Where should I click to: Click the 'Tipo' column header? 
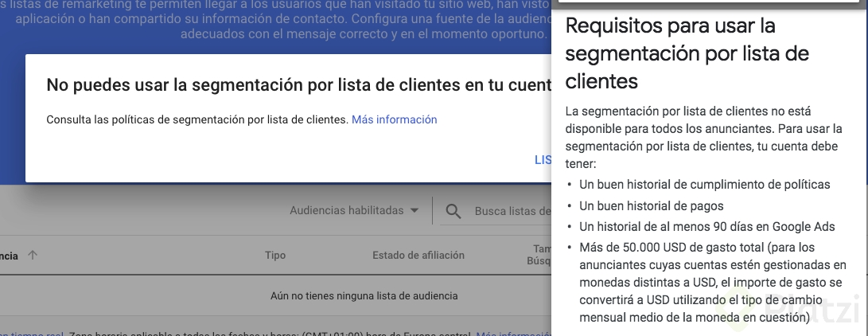[x=275, y=255]
